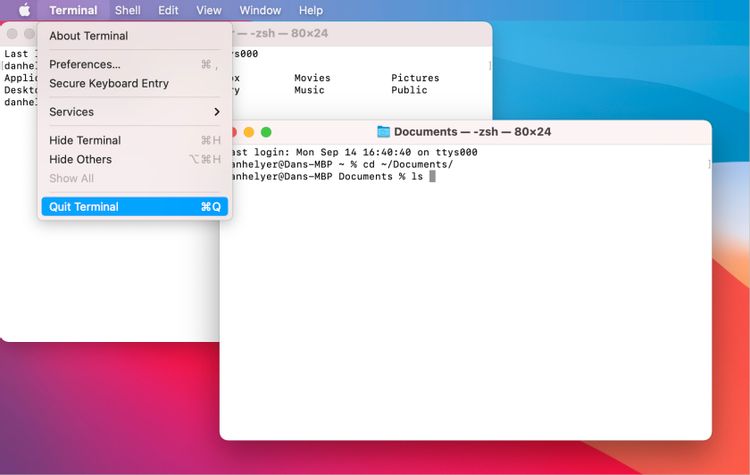Open the Help menu
The width and height of the screenshot is (750, 475).
(310, 10)
